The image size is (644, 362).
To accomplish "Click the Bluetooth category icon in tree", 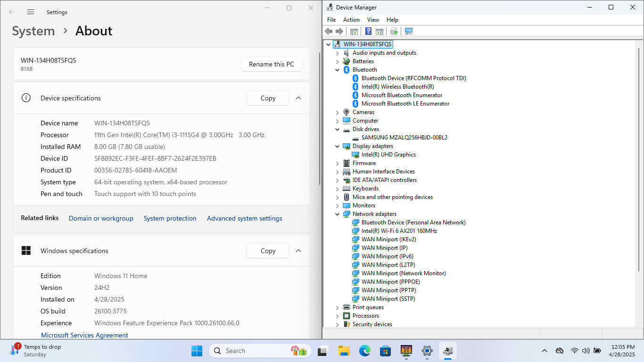I will [347, 70].
